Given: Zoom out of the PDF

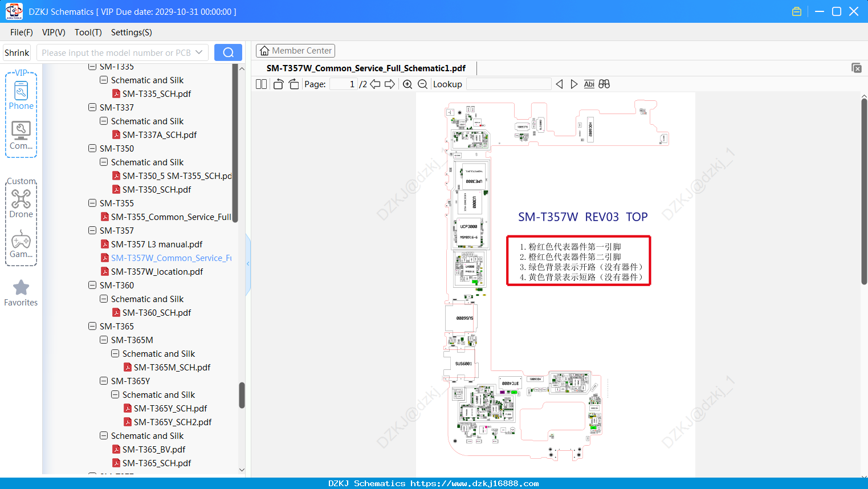Looking at the screenshot, I should coord(422,84).
